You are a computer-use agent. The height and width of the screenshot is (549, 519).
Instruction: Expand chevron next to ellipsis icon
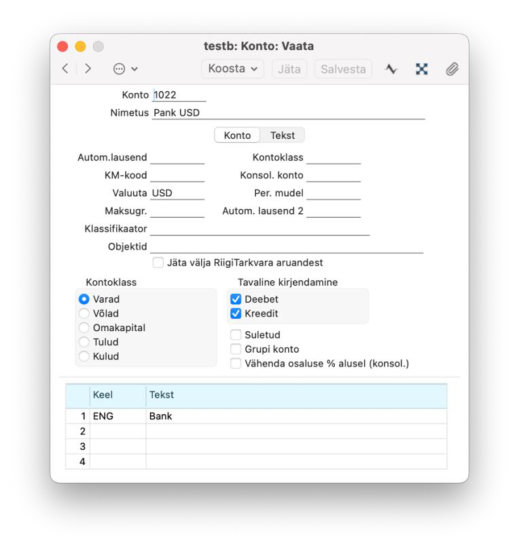click(134, 69)
